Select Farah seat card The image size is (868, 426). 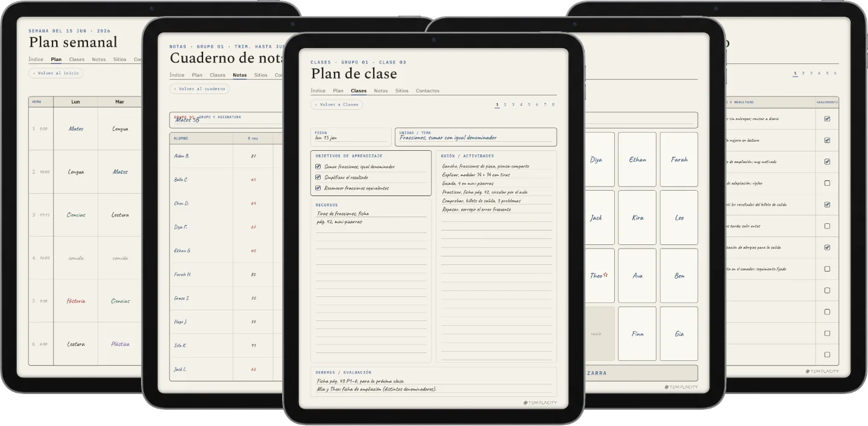(x=679, y=159)
